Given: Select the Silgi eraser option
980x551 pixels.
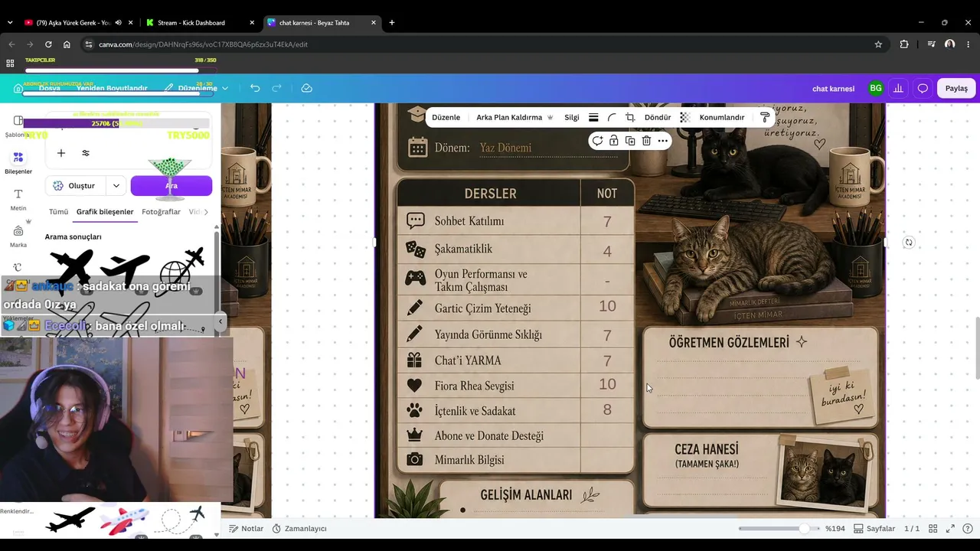Looking at the screenshot, I should [x=572, y=117].
